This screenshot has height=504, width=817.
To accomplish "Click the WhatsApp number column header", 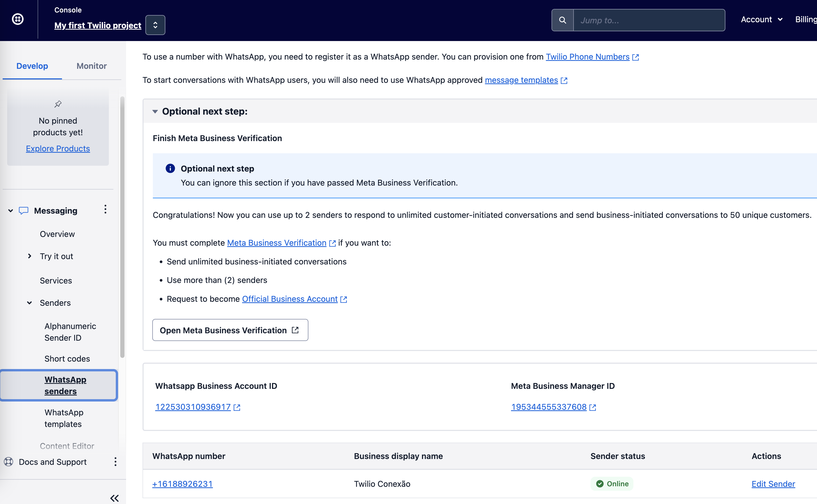I will 189,456.
